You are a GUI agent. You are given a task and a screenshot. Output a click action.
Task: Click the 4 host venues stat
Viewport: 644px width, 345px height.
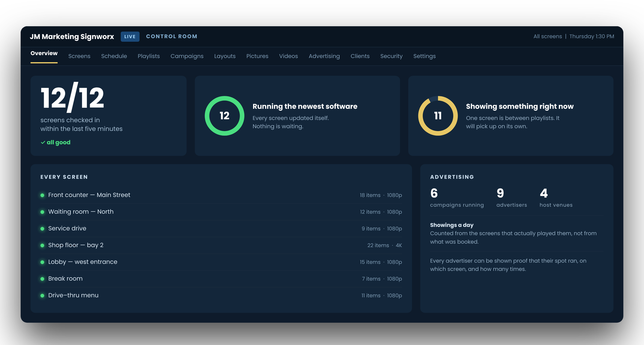point(556,198)
